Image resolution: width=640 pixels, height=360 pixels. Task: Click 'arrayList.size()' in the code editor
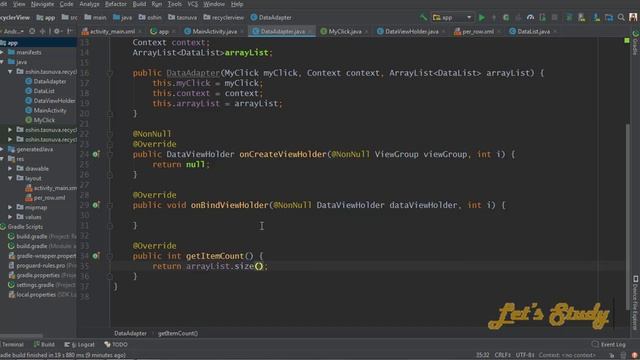pos(225,266)
